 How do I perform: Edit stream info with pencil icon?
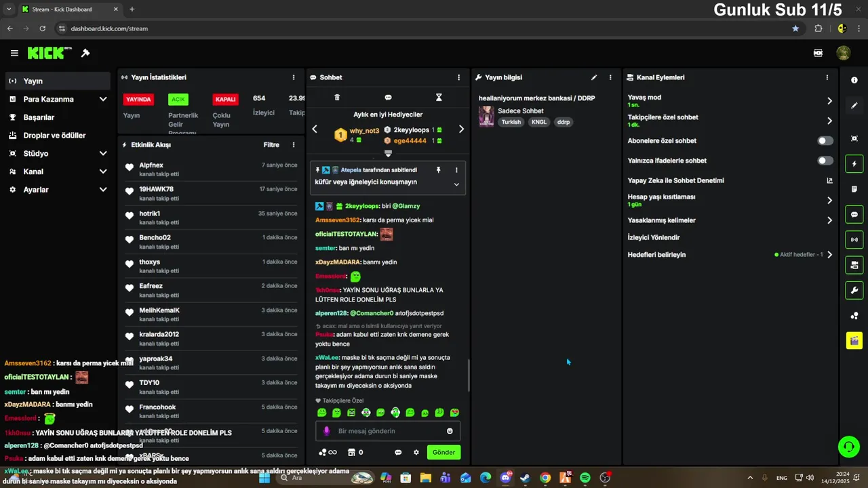click(x=594, y=77)
